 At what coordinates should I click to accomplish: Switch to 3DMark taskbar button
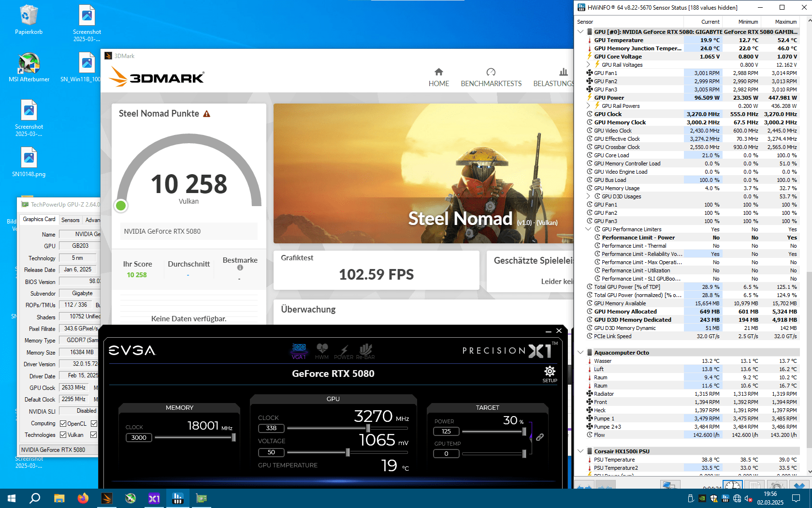[107, 498]
